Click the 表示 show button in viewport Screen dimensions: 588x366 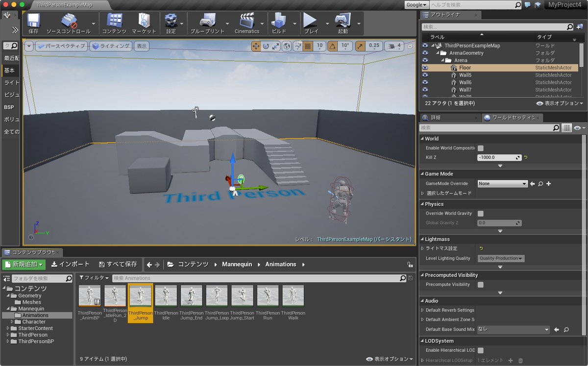tap(142, 46)
